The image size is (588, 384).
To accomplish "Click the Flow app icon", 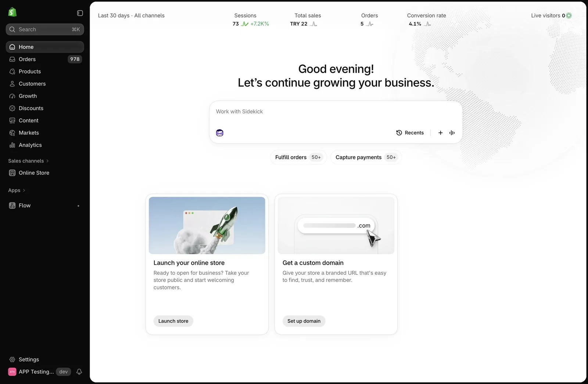I will point(12,206).
